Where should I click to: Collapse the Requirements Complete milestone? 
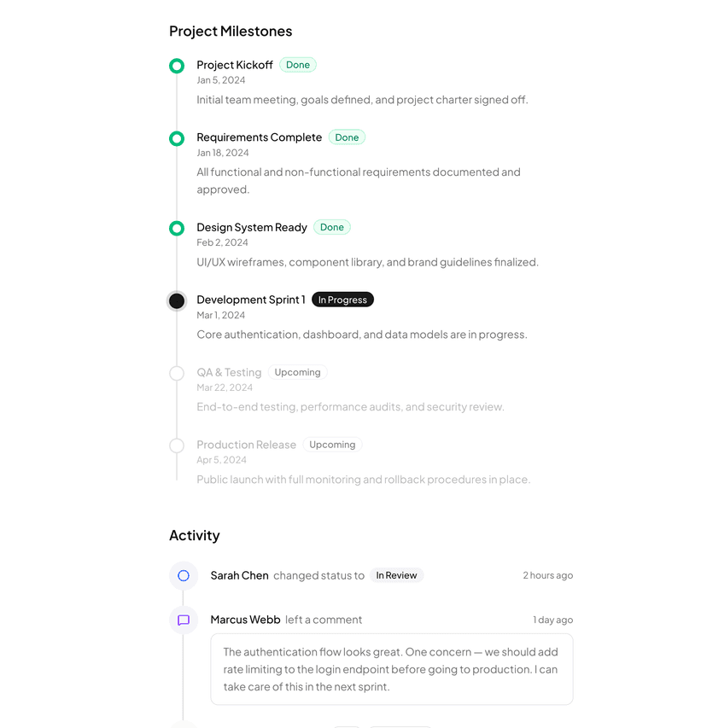tap(260, 137)
